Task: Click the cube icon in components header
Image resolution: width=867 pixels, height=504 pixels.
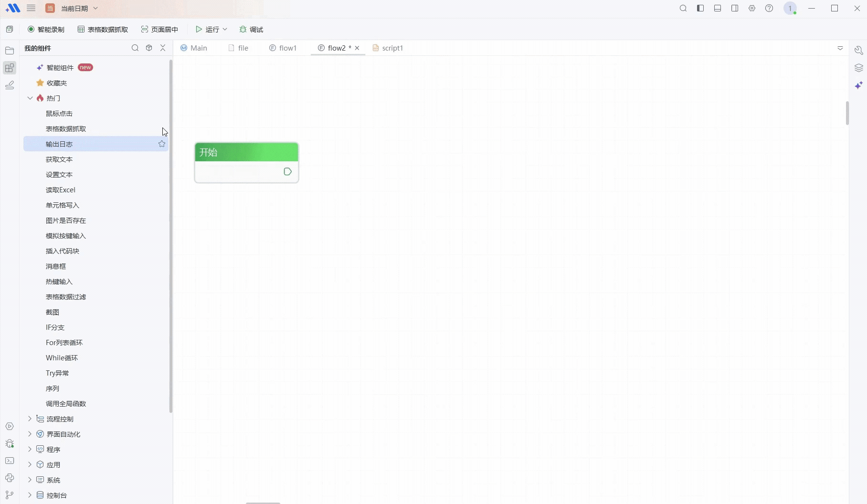Action: click(149, 48)
